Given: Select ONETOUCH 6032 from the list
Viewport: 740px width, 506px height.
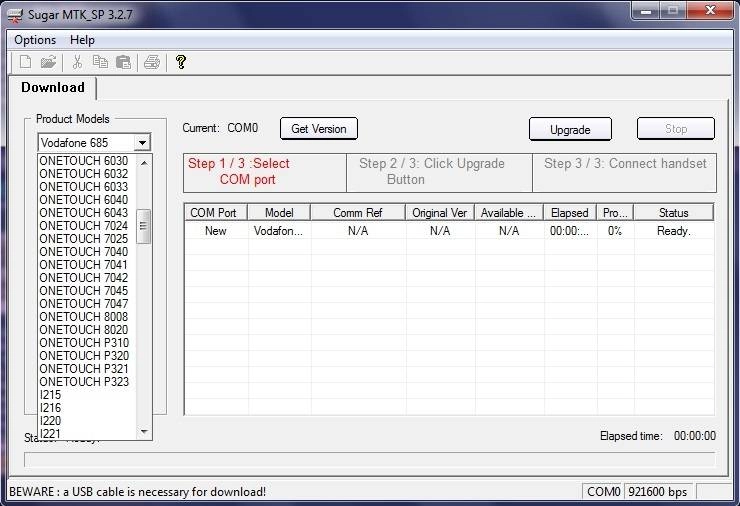Looking at the screenshot, I should point(87,174).
